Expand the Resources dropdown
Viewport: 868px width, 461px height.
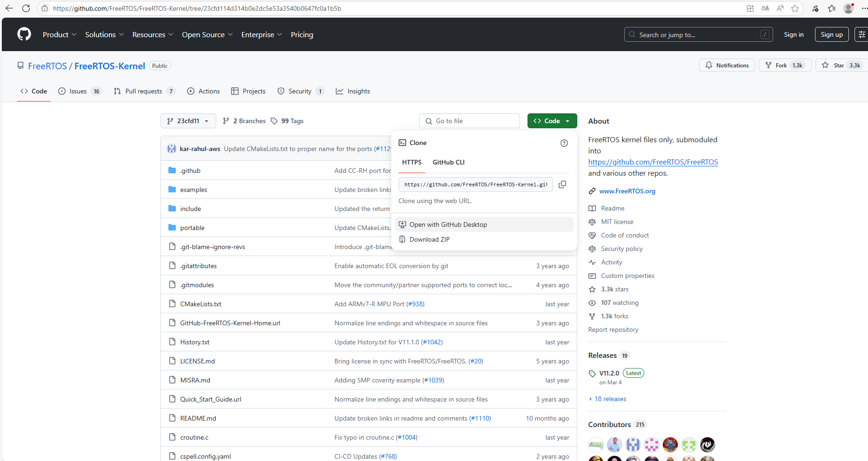pos(153,34)
